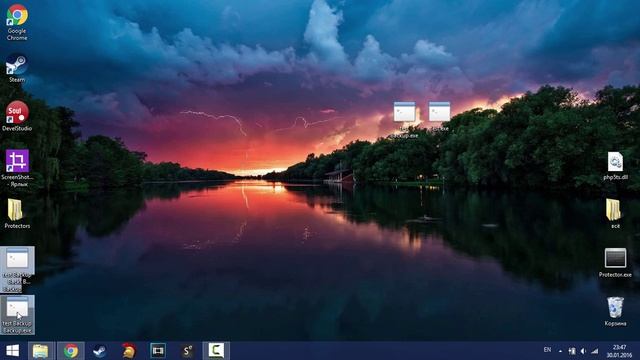Select the test Backup Backup.exe icon under the cursor
Viewport: 640px width, 360px height.
(17, 315)
